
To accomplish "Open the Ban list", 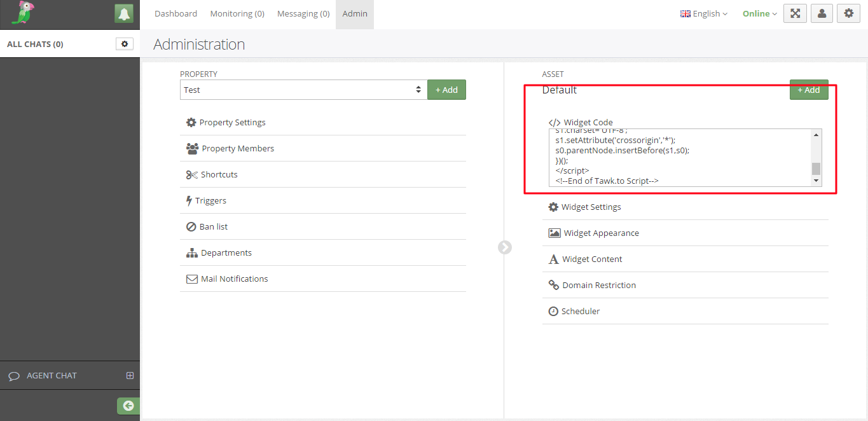I will 323,226.
